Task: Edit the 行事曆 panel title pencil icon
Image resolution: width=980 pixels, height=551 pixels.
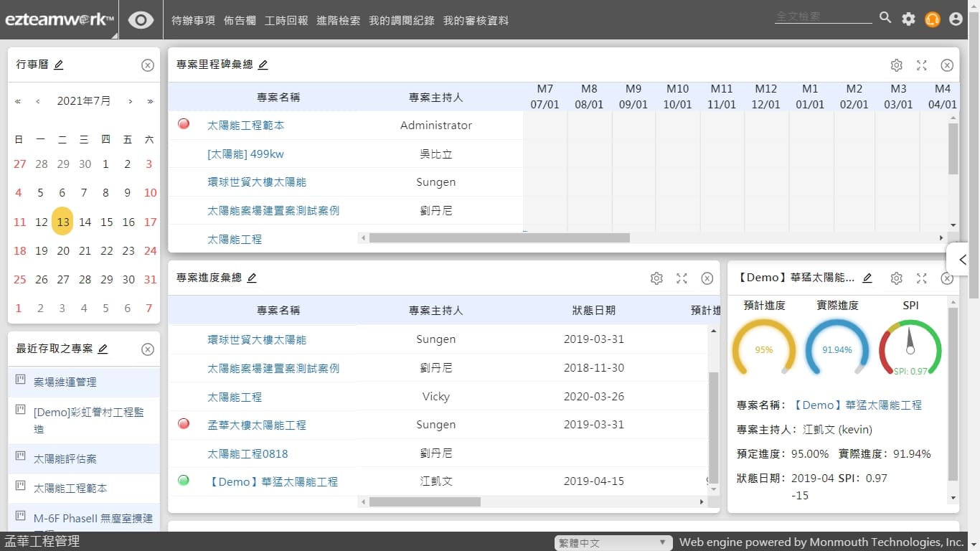Action: point(59,65)
